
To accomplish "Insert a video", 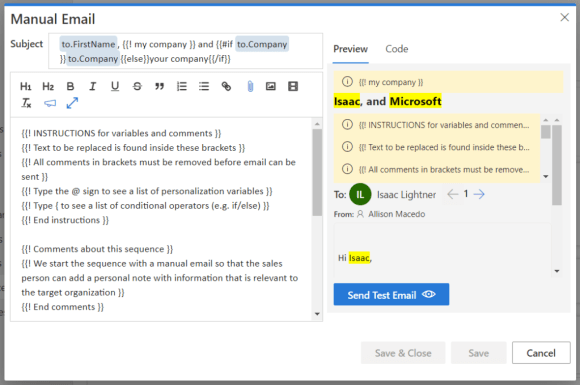I will (293, 87).
